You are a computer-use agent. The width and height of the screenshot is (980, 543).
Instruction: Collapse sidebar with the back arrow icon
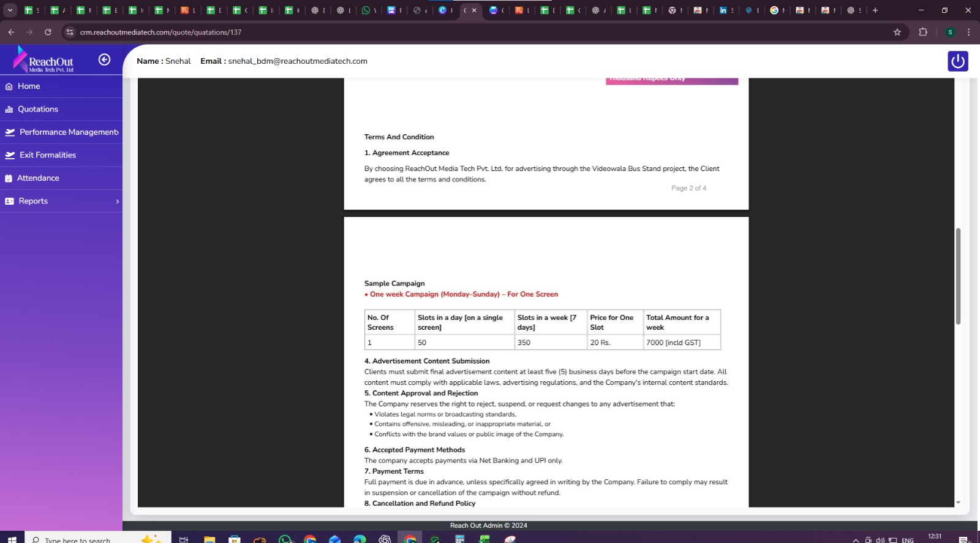pos(104,59)
